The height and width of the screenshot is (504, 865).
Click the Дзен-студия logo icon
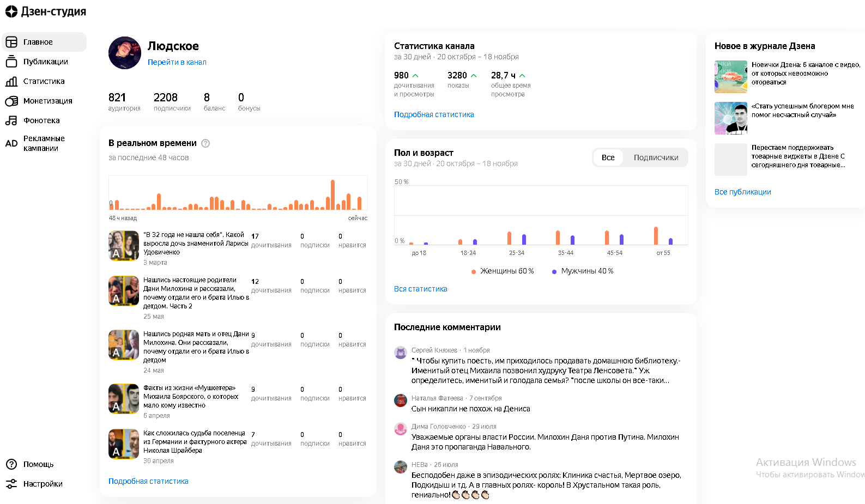11,11
